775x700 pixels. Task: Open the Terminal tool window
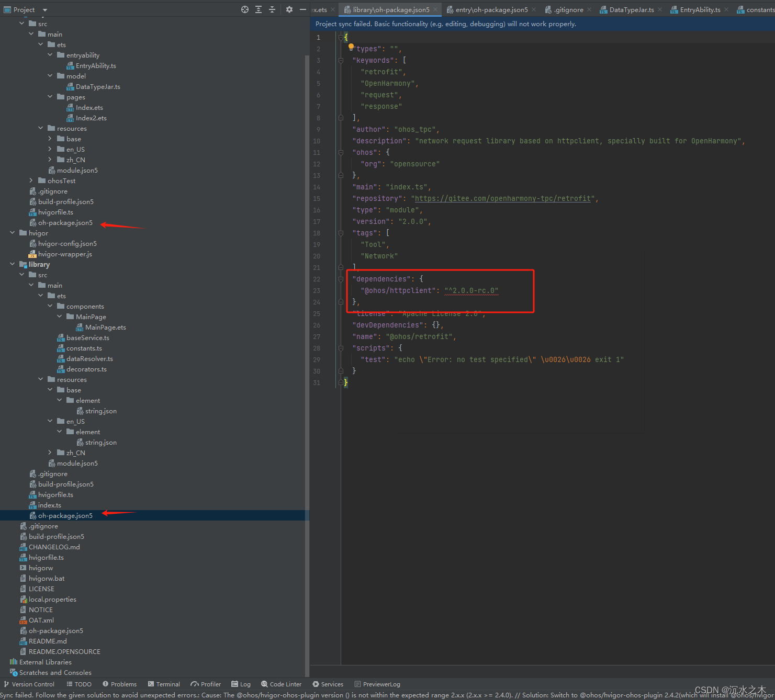click(164, 684)
